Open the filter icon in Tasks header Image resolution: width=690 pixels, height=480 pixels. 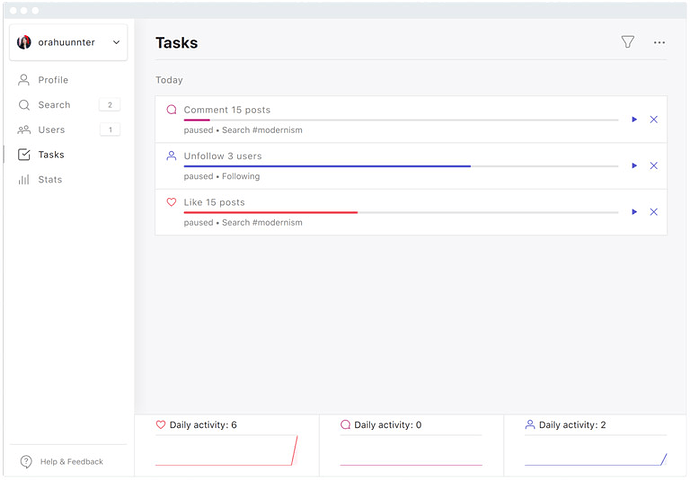pos(627,42)
